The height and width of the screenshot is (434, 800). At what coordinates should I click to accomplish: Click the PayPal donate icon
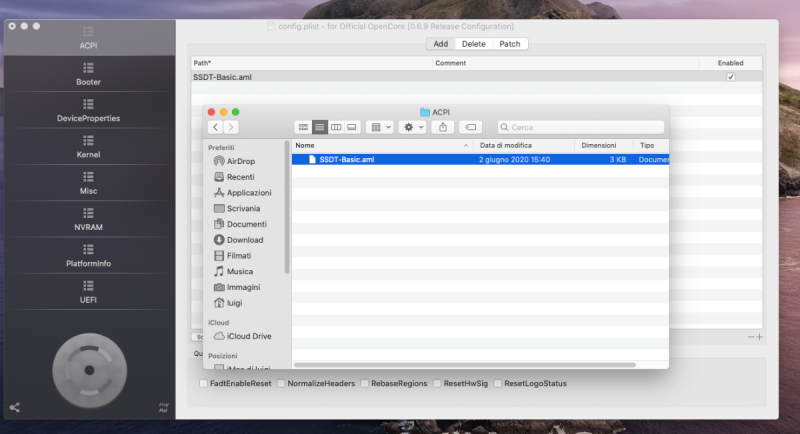tap(163, 407)
